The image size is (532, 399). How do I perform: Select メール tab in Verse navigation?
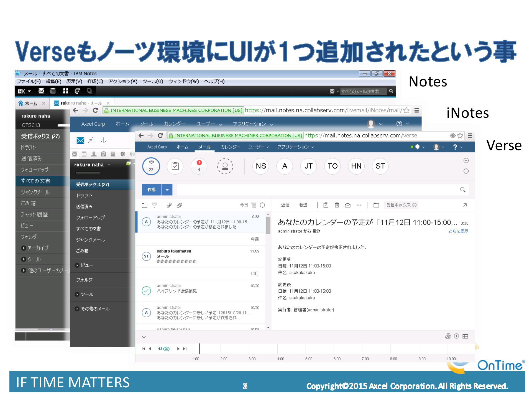204,147
